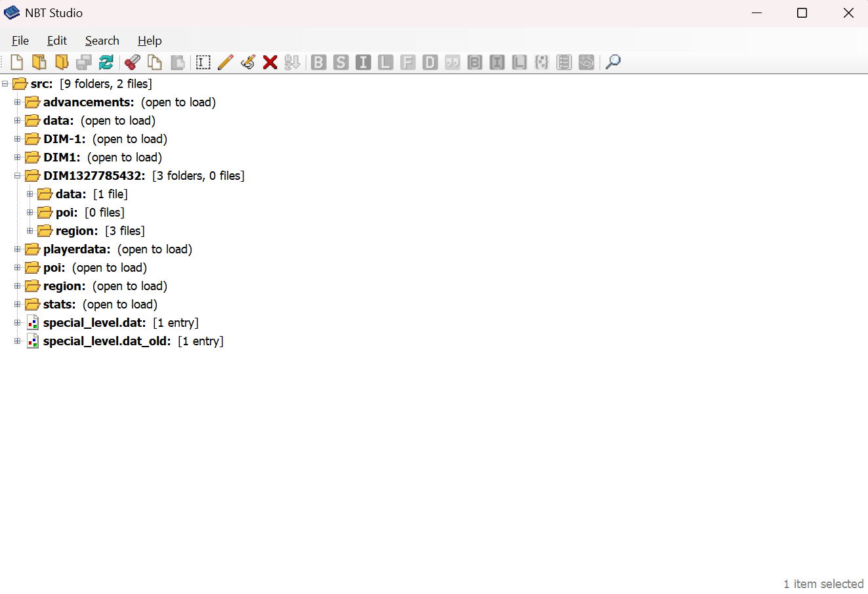This screenshot has width=868, height=594.
Task: Collapse the DIM1327785432 folder
Action: pyautogui.click(x=18, y=176)
